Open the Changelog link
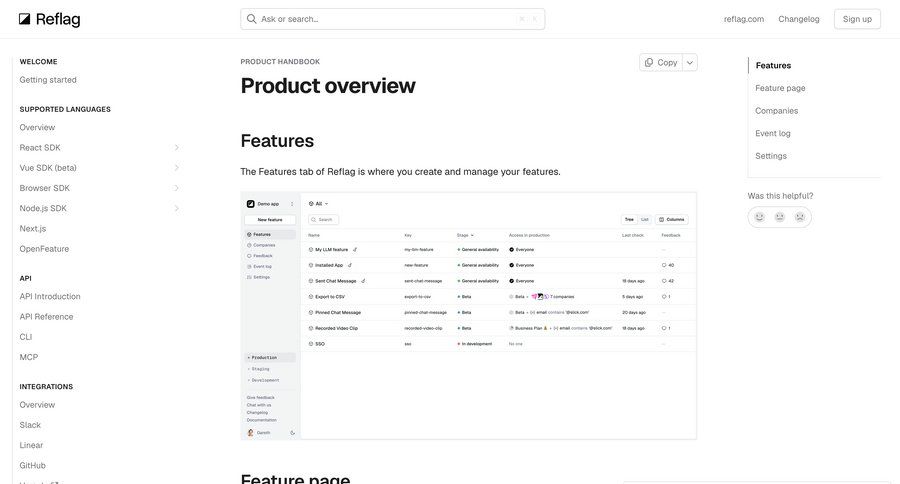 799,19
